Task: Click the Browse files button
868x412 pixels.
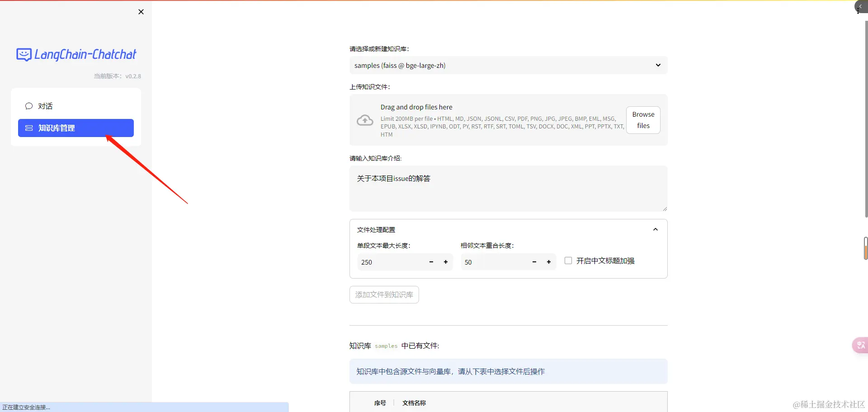Action: [x=643, y=120]
